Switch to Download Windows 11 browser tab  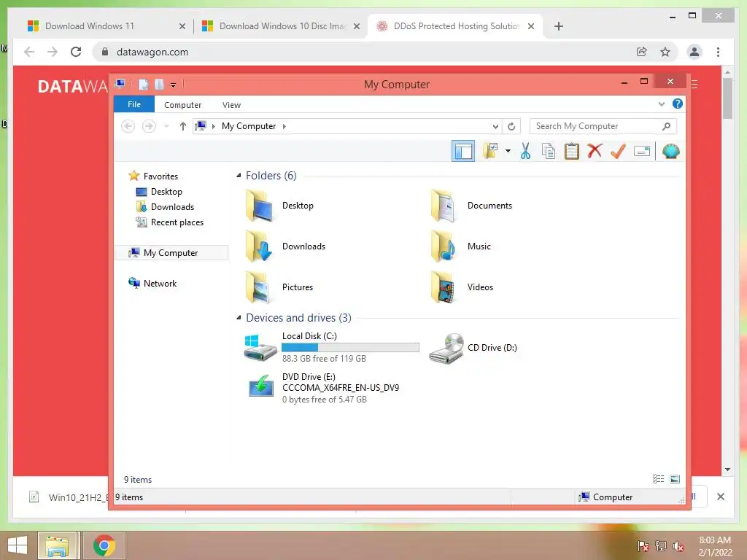tap(106, 26)
